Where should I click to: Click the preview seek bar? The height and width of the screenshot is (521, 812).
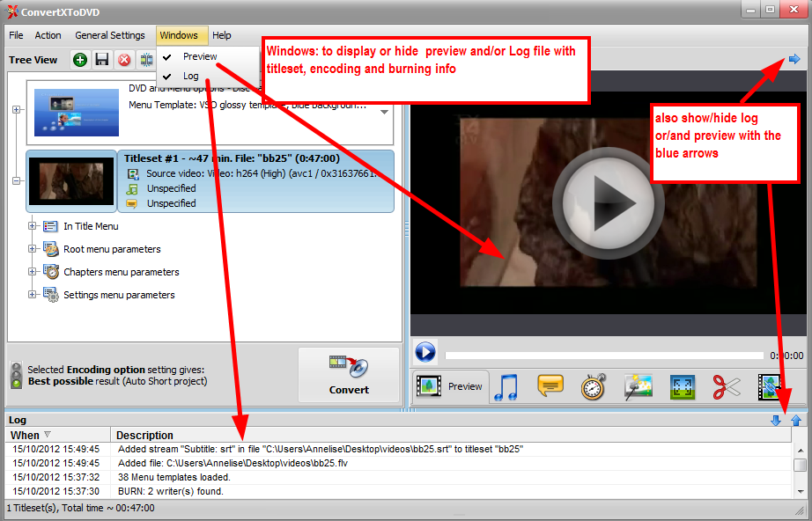[x=604, y=356]
